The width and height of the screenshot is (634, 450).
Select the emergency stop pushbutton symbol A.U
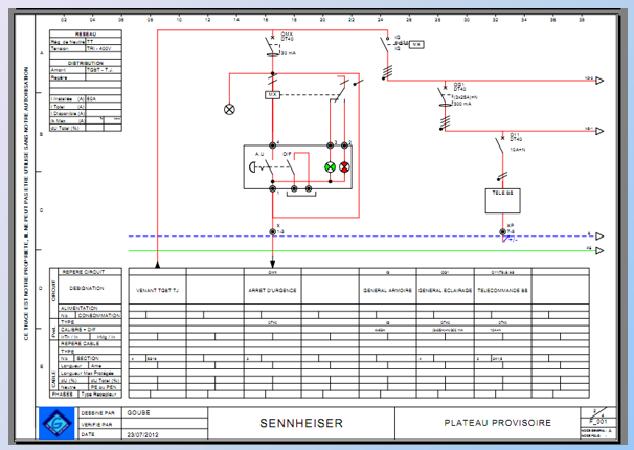254,167
